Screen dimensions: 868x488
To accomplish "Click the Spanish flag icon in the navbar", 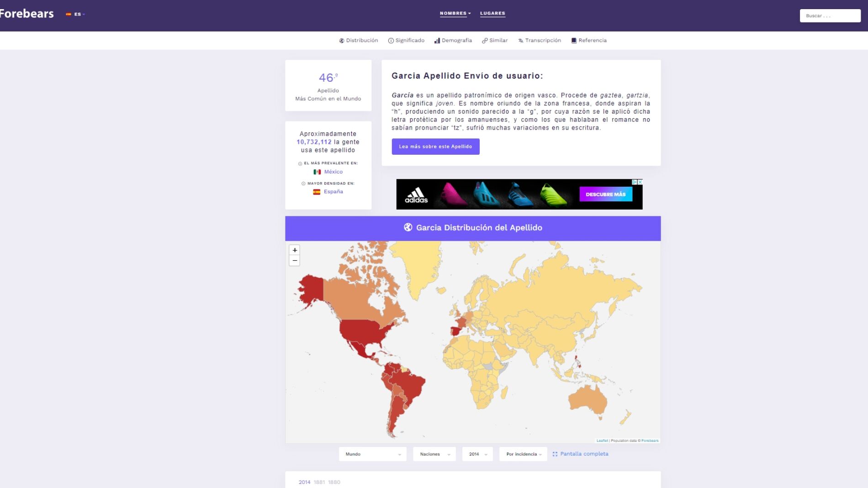I will [x=69, y=14].
